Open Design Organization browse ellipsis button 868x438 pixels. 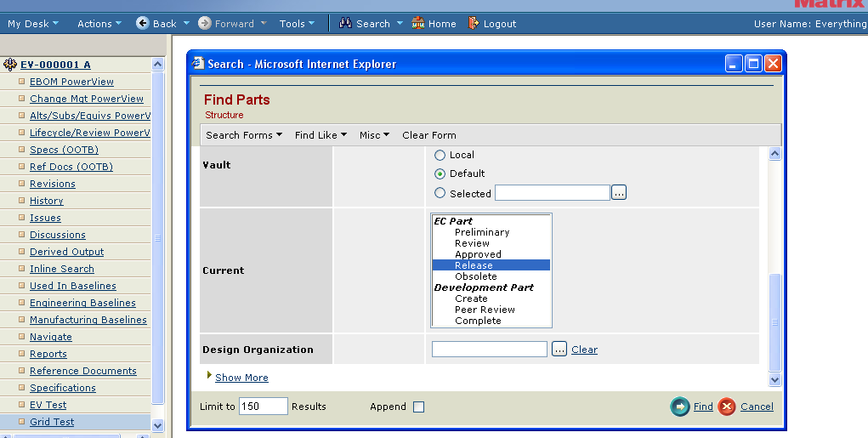[x=559, y=350]
